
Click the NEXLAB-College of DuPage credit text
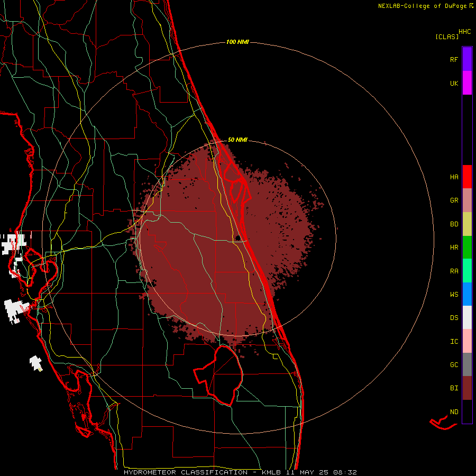click(x=422, y=6)
